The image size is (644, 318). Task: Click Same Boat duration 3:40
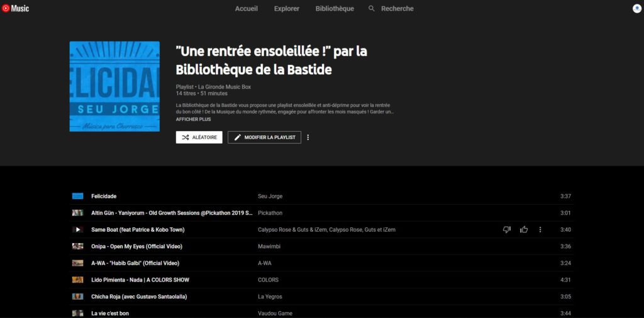[565, 230]
